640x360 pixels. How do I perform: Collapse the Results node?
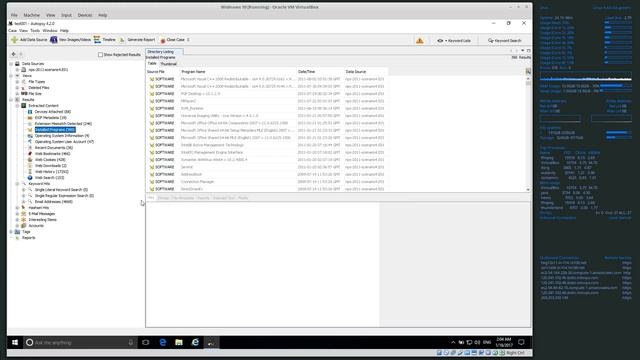[11, 100]
